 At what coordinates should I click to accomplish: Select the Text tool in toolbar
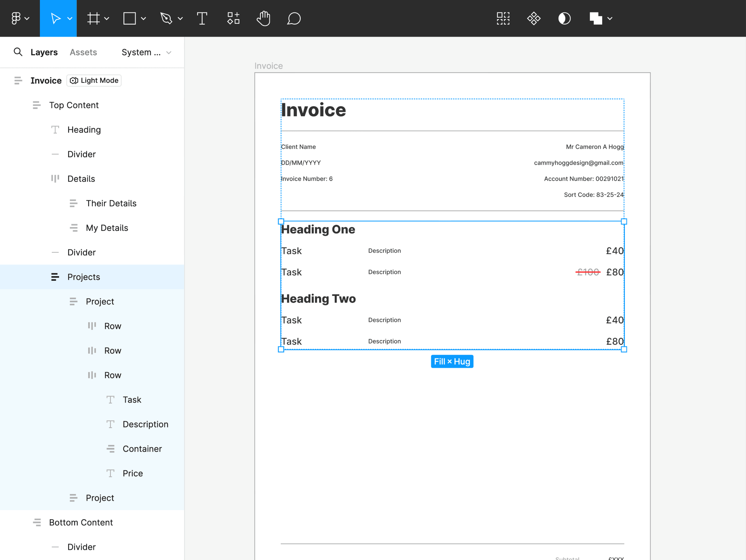(x=202, y=18)
